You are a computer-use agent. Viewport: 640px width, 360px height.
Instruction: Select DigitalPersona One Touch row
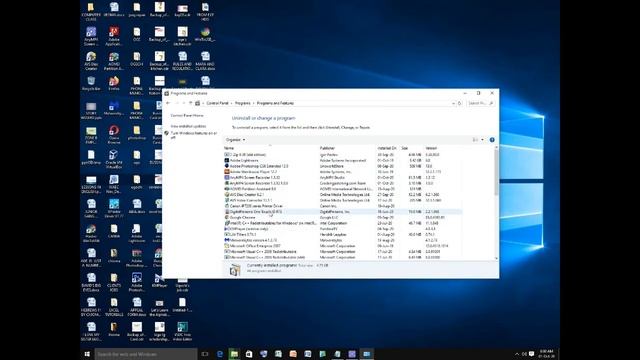click(343, 212)
